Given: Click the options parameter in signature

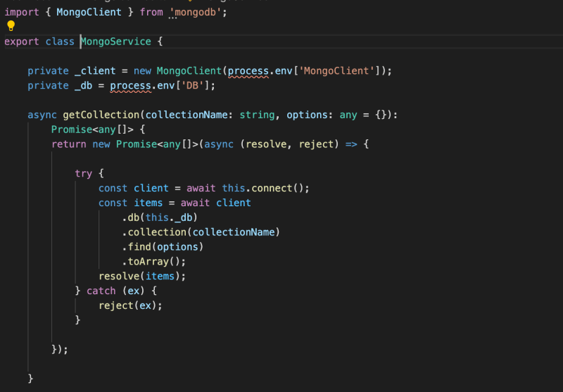Looking at the screenshot, I should [307, 115].
